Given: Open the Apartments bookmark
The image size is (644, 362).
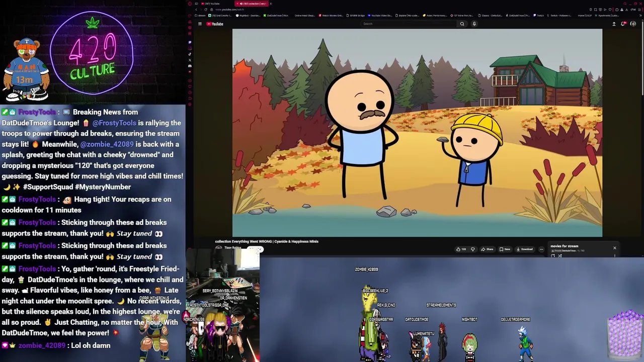Looking at the screenshot, I should 608,16.
